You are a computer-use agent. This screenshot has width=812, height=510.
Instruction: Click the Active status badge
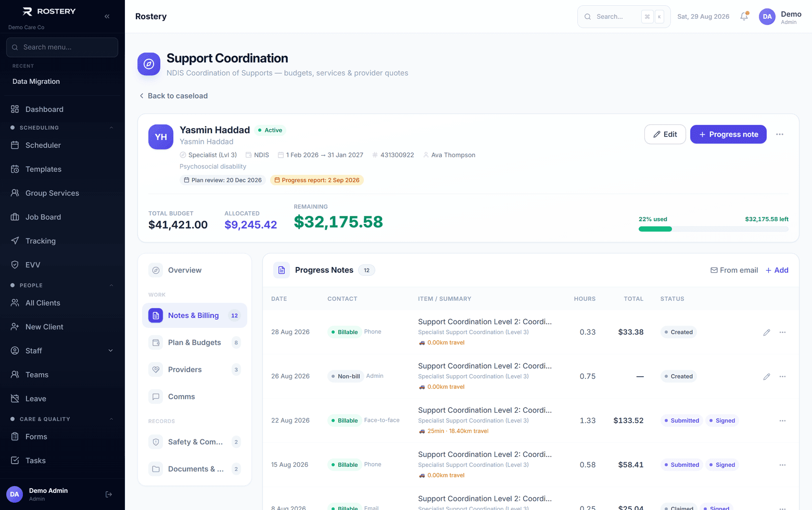tap(270, 130)
